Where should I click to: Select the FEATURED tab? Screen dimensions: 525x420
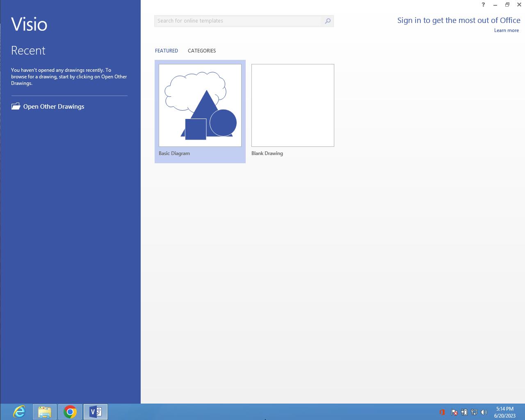(x=166, y=51)
